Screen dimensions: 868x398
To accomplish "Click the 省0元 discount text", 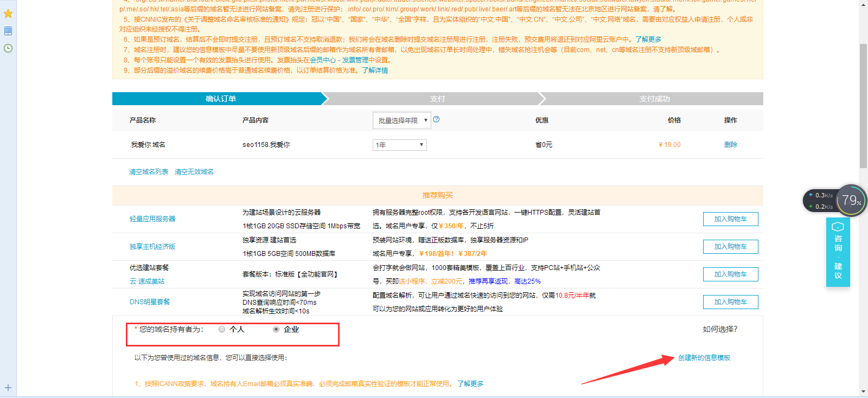I will coord(544,145).
